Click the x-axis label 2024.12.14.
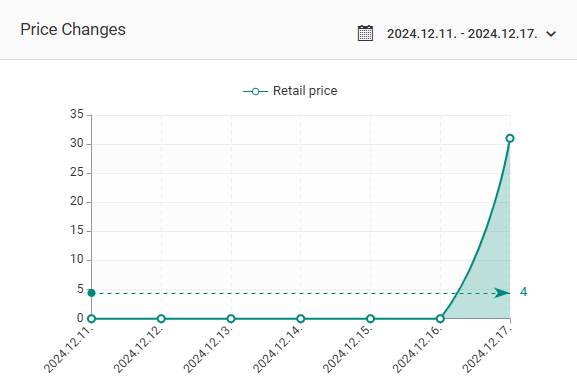577x380 pixels. pyautogui.click(x=278, y=349)
